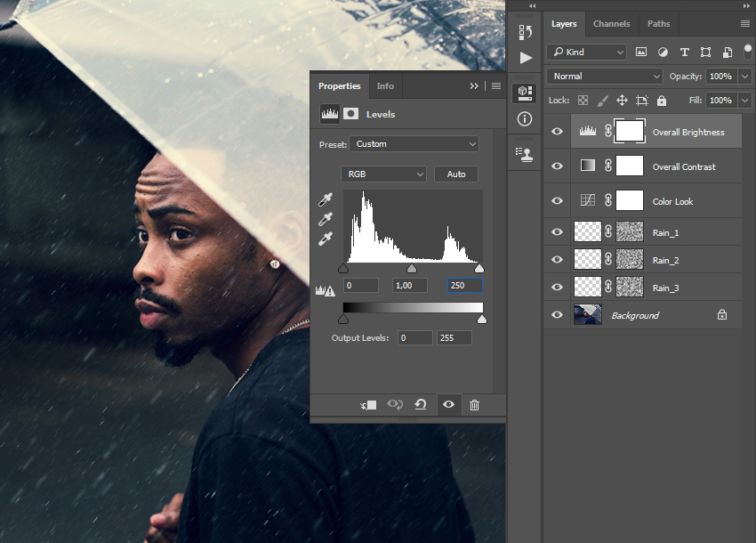Select the Rain_1 layer mask thumbnail
Image resolution: width=756 pixels, height=543 pixels.
(630, 231)
